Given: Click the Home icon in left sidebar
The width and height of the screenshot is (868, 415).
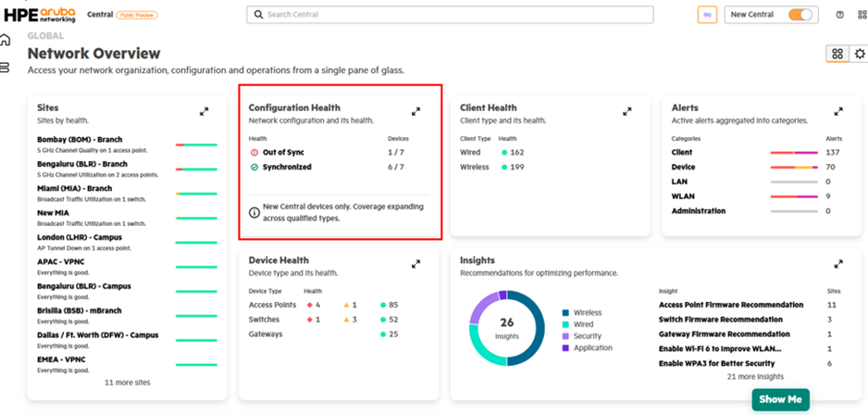Looking at the screenshot, I should tap(6, 41).
